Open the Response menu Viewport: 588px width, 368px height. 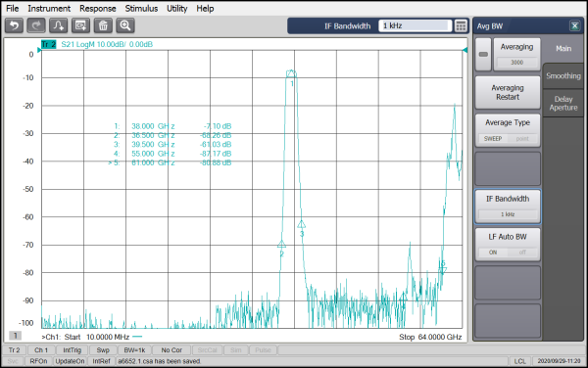pyautogui.click(x=97, y=8)
